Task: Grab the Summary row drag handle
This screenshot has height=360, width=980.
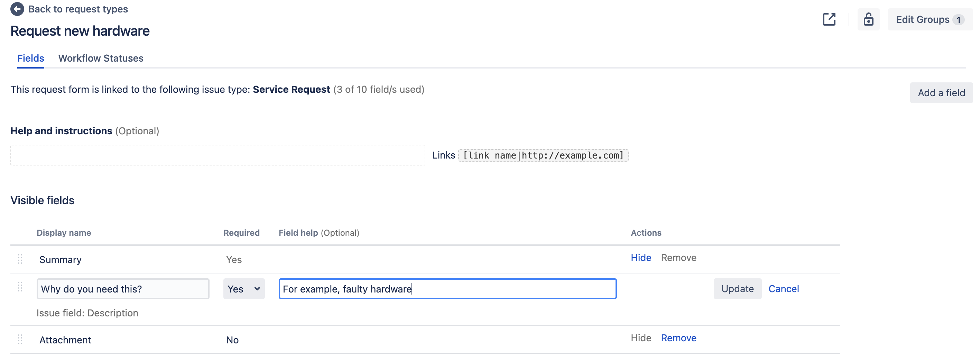Action: 20,259
